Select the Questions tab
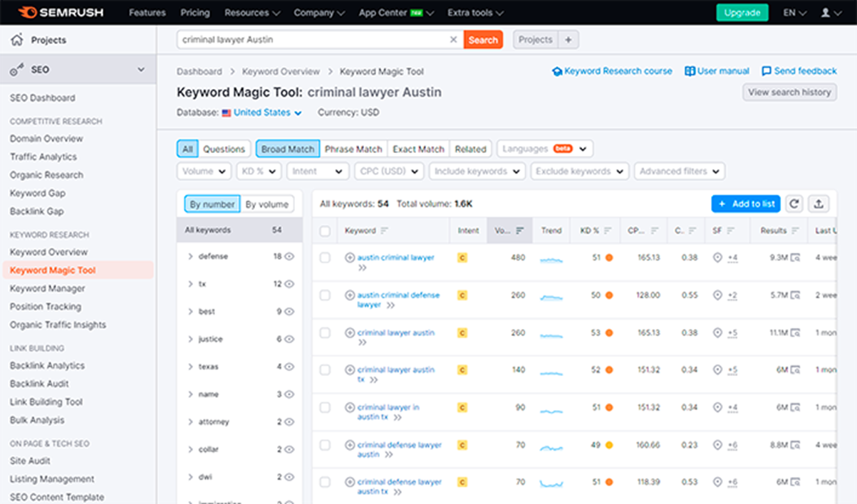 click(x=224, y=149)
